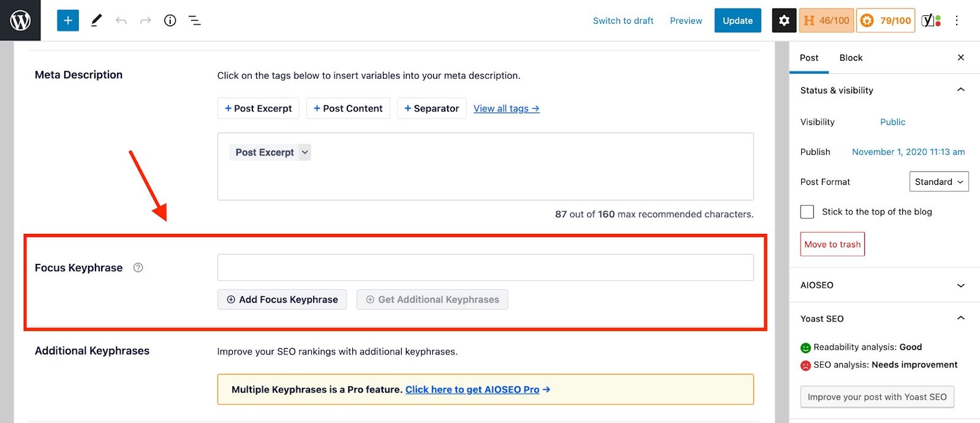The image size is (980, 423).
Task: Open the block inserter plus button
Action: pos(68,20)
